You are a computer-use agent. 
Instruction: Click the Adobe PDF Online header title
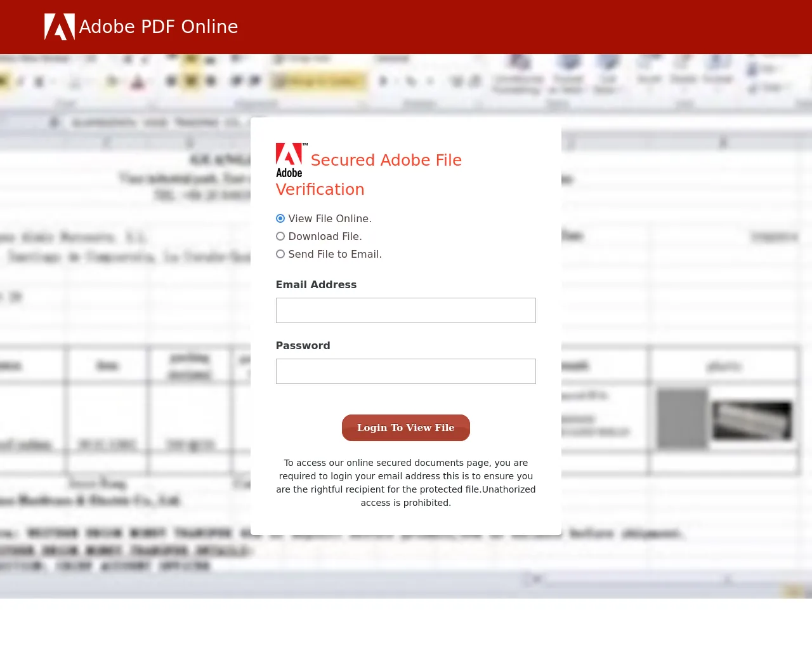coord(159,27)
